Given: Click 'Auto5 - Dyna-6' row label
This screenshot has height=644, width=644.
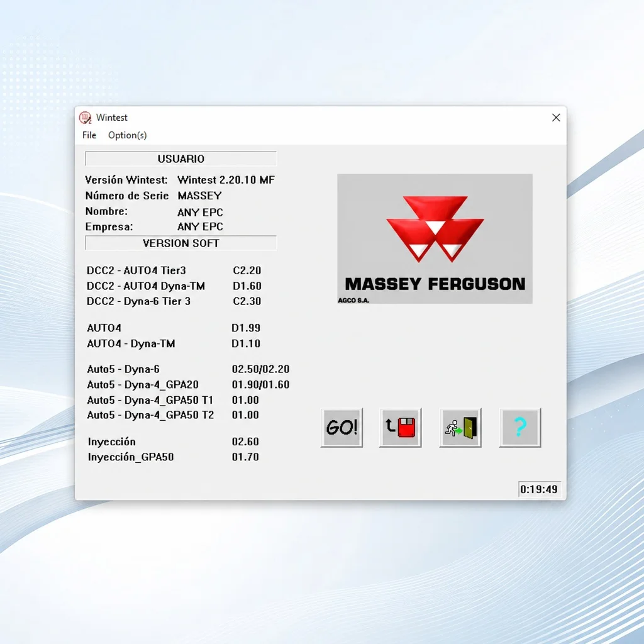Looking at the screenshot, I should click(123, 369).
